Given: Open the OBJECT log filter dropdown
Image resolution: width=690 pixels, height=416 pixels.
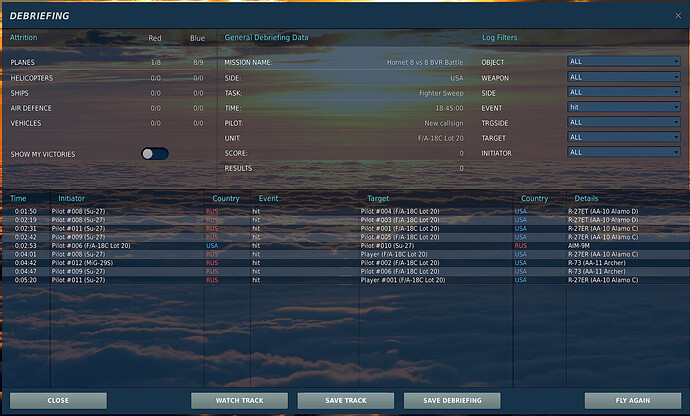Looking at the screenshot, I should point(624,61).
